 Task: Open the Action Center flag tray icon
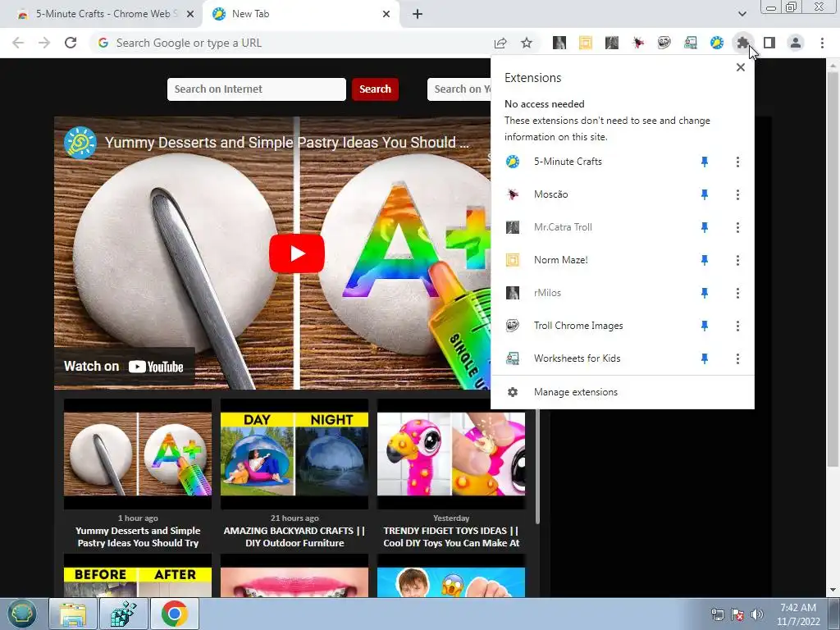(x=737, y=614)
